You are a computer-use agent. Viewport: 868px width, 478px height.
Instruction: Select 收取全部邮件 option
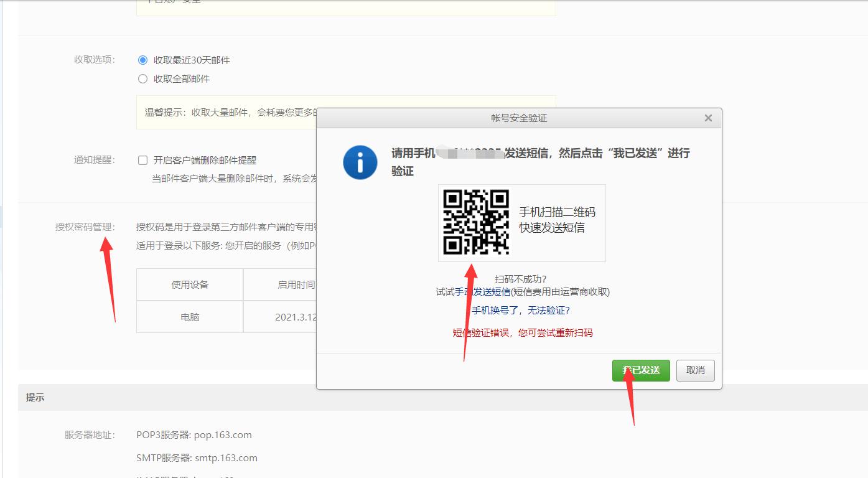pos(142,78)
